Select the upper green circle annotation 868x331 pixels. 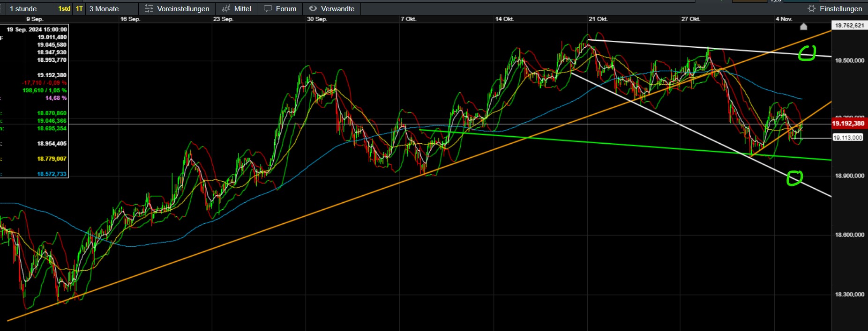pyautogui.click(x=807, y=53)
